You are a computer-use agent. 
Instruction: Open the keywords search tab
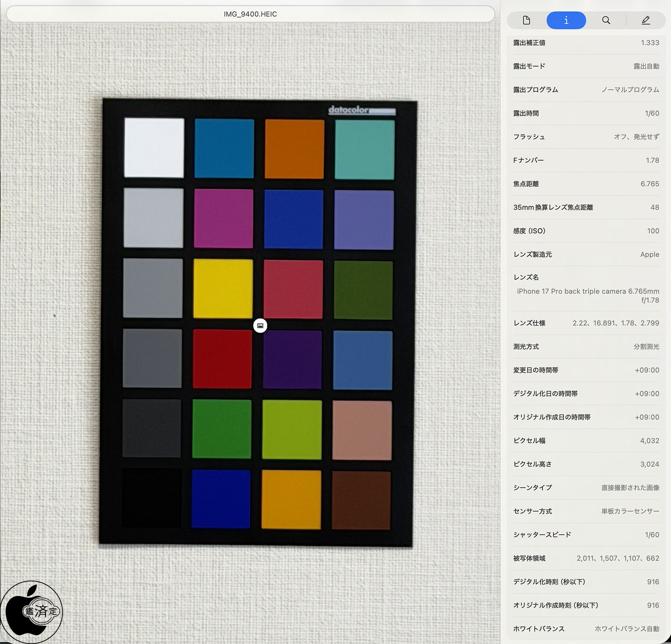tap(606, 20)
